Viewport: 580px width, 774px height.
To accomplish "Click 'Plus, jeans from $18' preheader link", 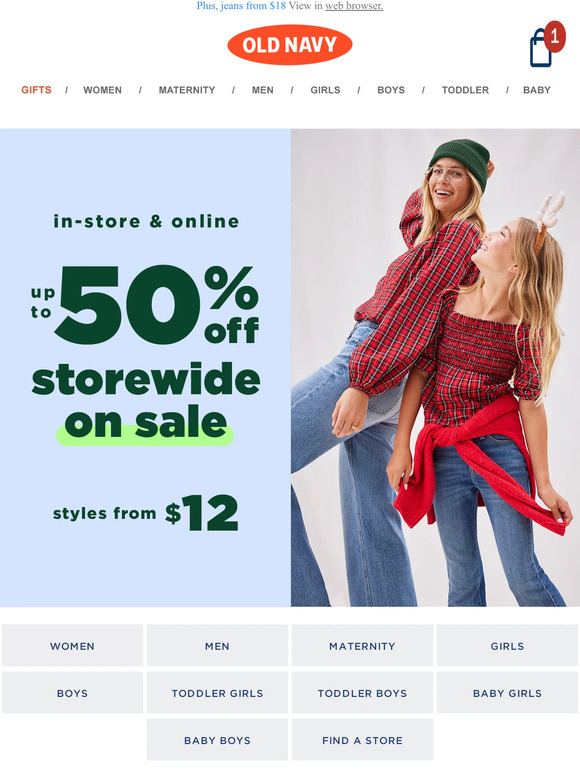I will pos(241,6).
